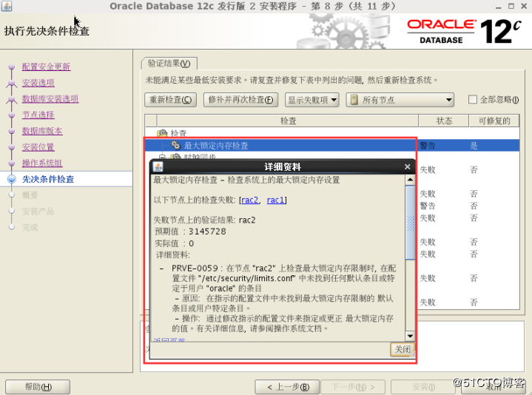This screenshot has width=532, height=395.
Task: Click the 重新检查(C) button
Action: tap(170, 100)
